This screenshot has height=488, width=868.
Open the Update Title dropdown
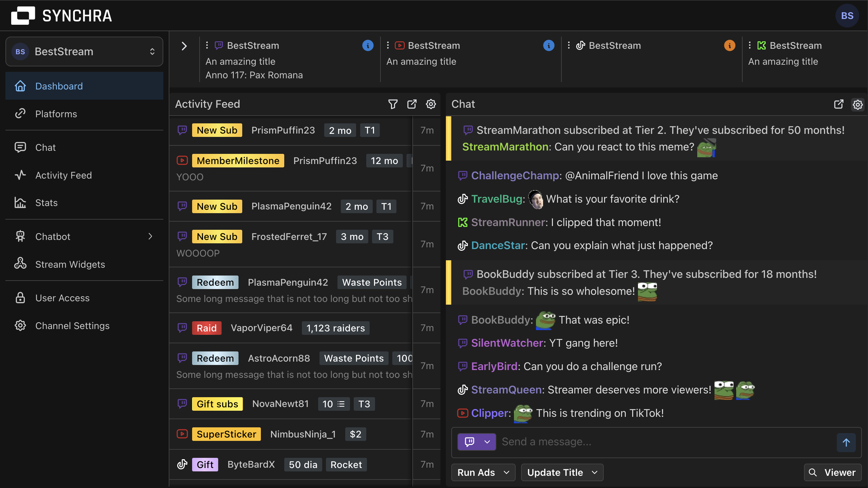pyautogui.click(x=562, y=472)
